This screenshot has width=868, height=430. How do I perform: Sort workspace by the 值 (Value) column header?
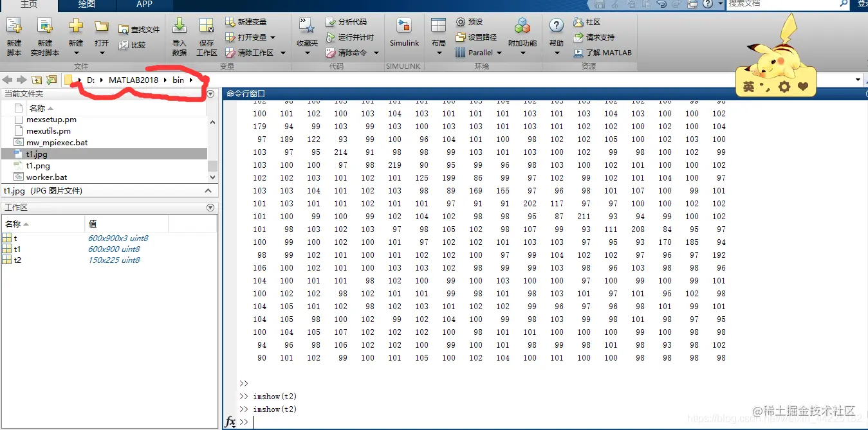click(127, 224)
